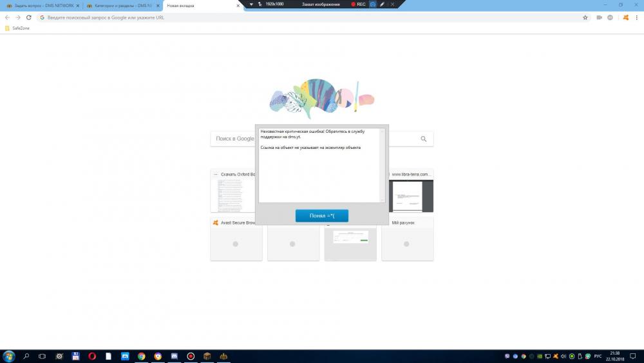Bookmark this page with the star icon

point(585,17)
